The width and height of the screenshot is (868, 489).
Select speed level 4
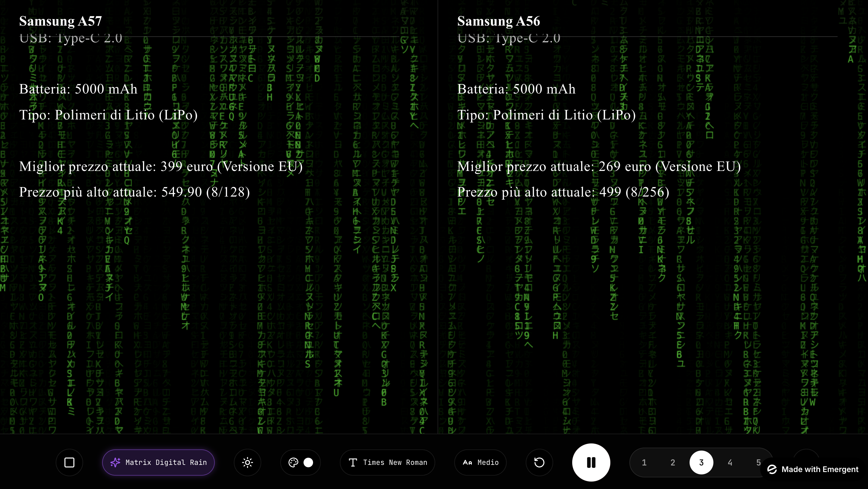(730, 462)
